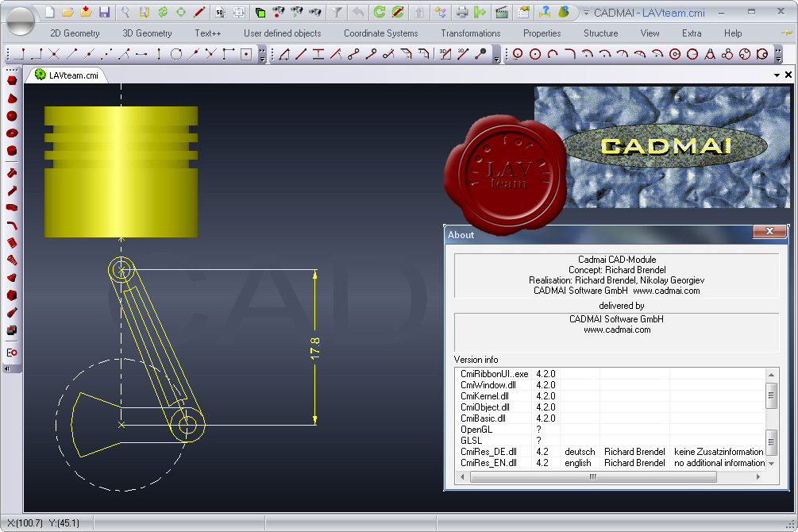Select the CmiKernel.dll row
The height and width of the screenshot is (532, 798).
pos(610,396)
